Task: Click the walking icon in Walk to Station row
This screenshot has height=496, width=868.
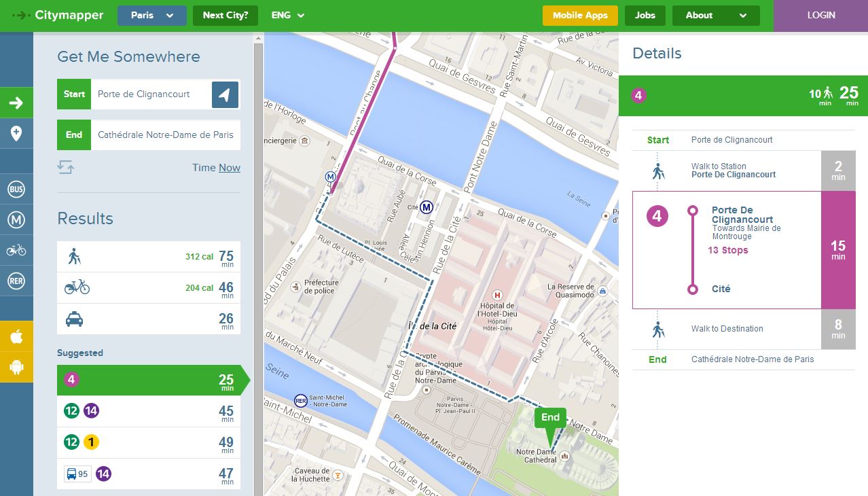Action: pos(657,171)
